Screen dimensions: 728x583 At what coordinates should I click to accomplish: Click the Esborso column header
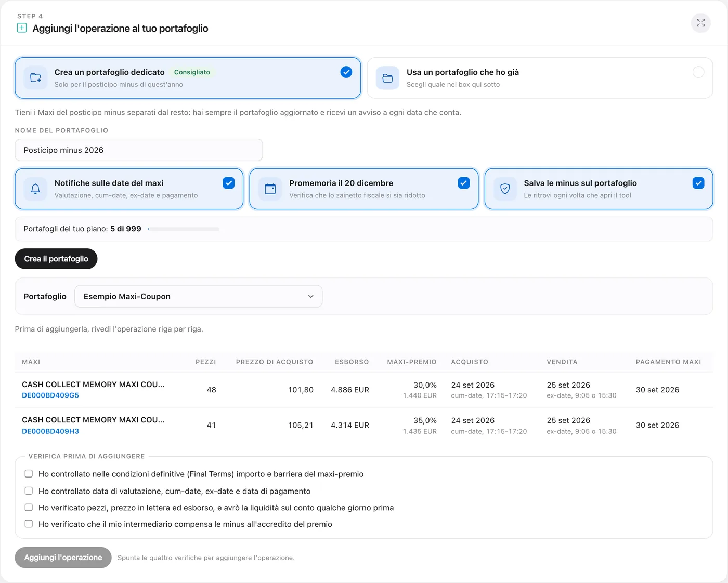(x=352, y=362)
